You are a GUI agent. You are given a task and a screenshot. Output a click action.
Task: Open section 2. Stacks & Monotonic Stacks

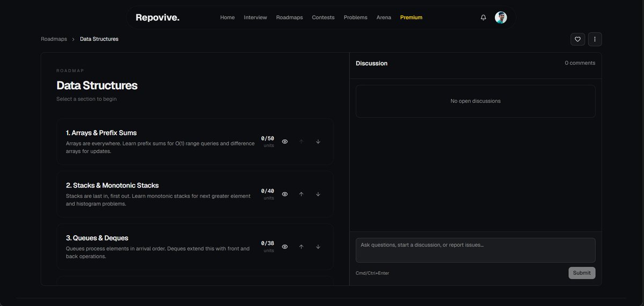[195, 194]
